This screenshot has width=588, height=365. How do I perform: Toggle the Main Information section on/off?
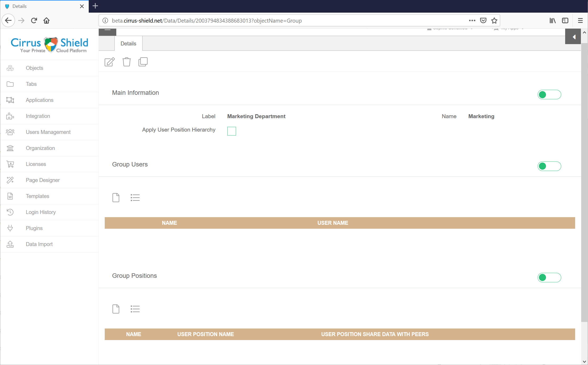click(x=549, y=94)
